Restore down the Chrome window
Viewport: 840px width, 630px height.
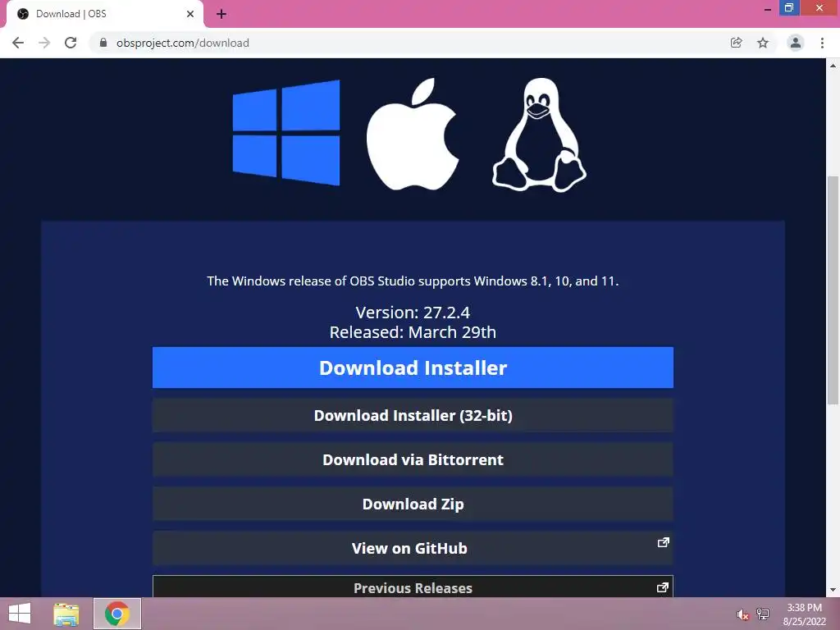coord(789,7)
